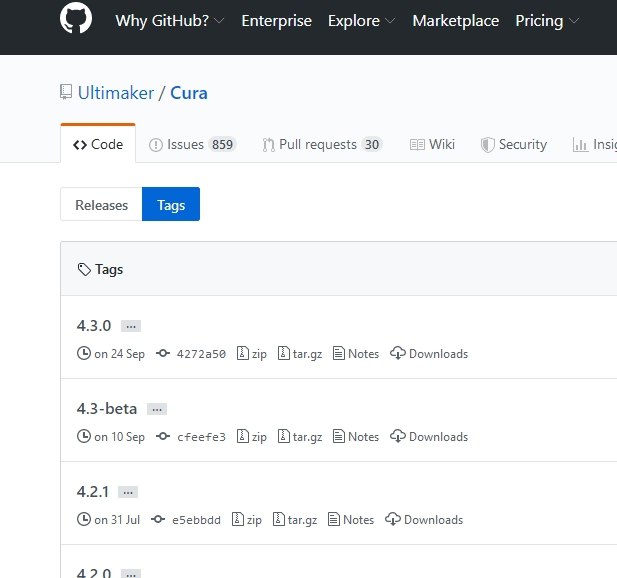Click the clock icon beside on 24 Sep
Screen dimensions: 617x578
coord(84,353)
